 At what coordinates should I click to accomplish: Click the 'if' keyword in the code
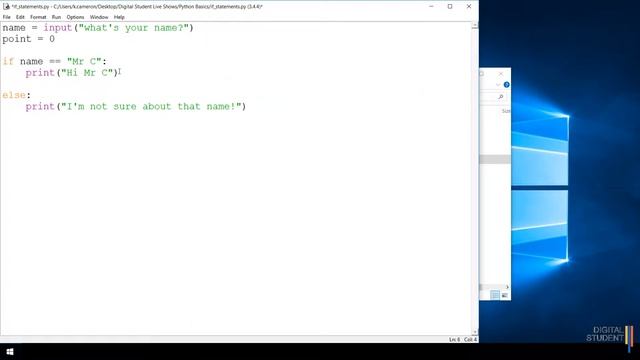pyautogui.click(x=8, y=62)
